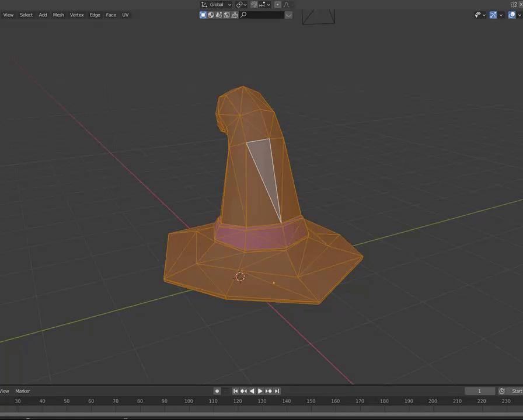Select the View Layer filter icon
The width and height of the screenshot is (523, 420).
coord(203,15)
